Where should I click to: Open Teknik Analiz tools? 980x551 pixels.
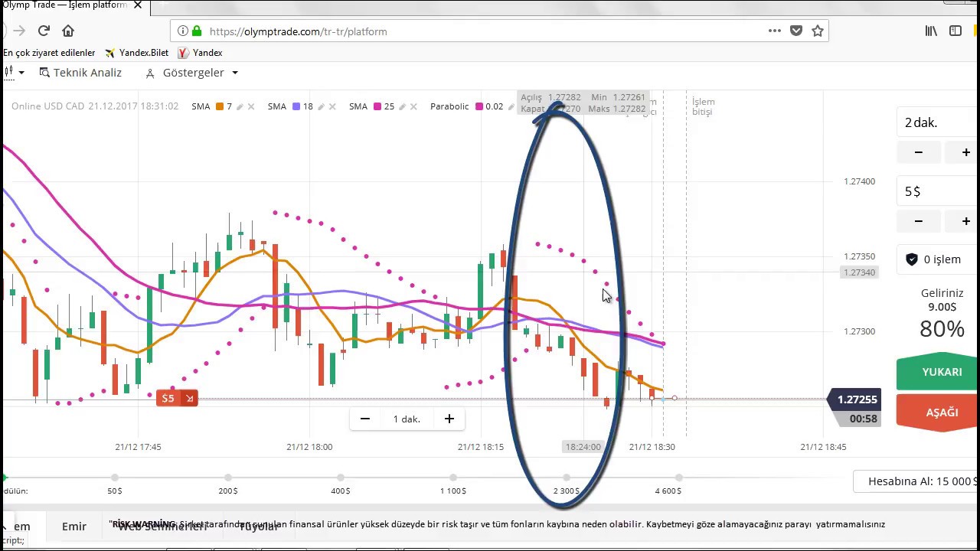click(80, 73)
